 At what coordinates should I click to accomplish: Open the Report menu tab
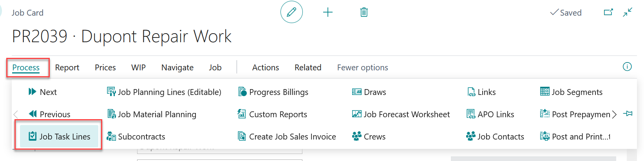(67, 68)
